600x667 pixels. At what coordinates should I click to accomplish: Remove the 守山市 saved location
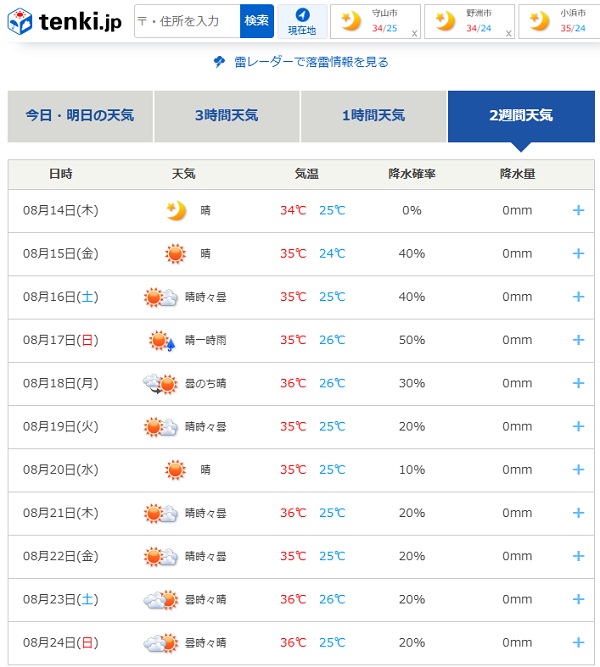[x=414, y=34]
